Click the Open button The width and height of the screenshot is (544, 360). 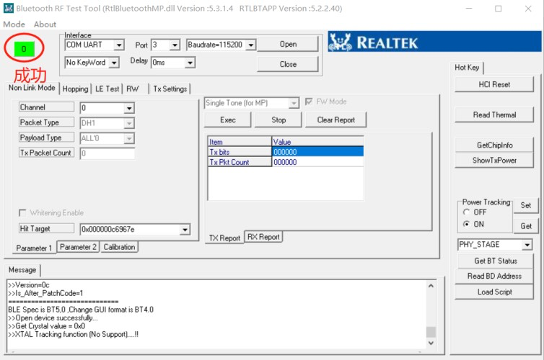pyautogui.click(x=288, y=44)
